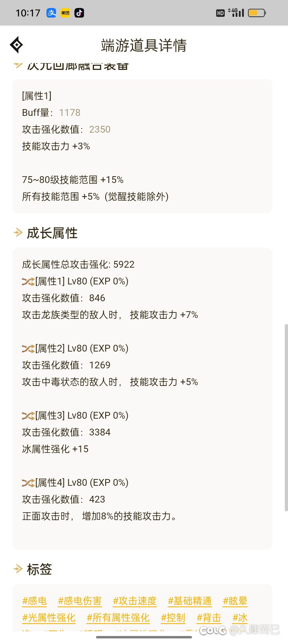Image resolution: width=288 pixels, height=644 pixels.
Task: Open the TikTok notification icon in status bar
Action: (79, 13)
